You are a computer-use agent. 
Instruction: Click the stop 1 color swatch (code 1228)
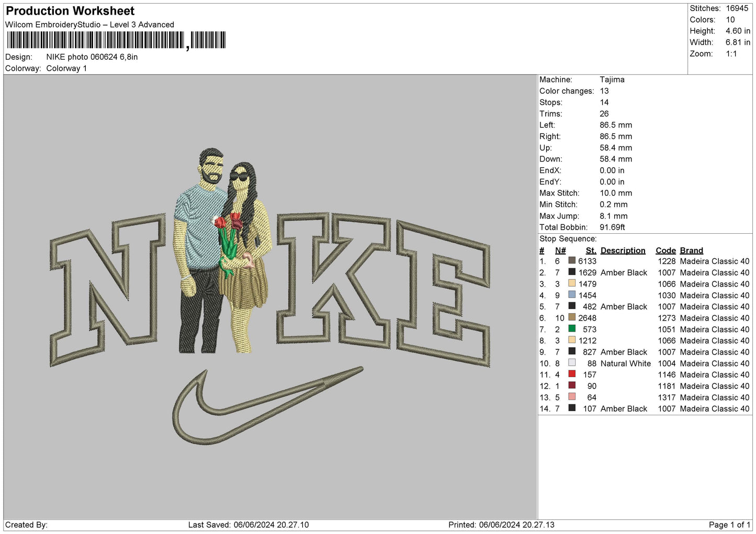(x=572, y=260)
